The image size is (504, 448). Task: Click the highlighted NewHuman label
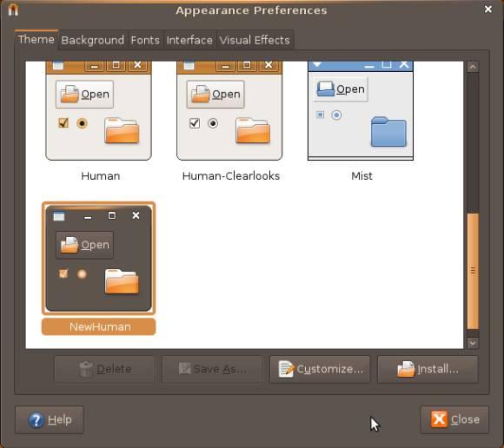99,327
